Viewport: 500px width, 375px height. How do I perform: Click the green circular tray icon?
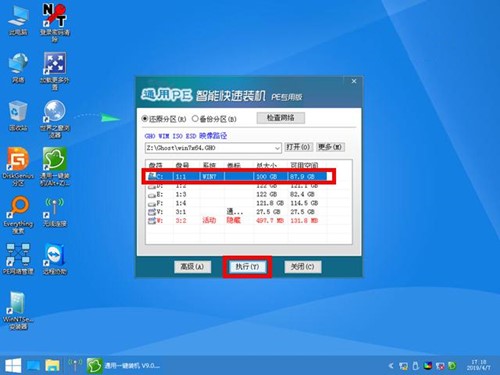pyautogui.click(x=452, y=366)
